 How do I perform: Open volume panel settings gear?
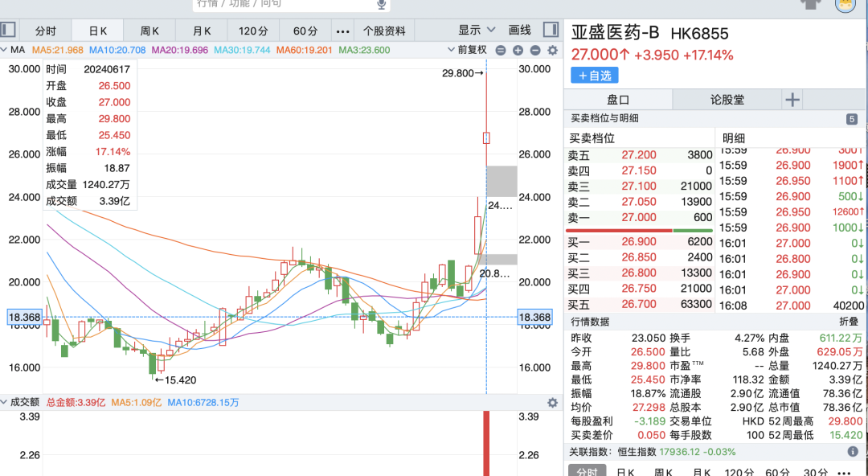click(x=552, y=403)
